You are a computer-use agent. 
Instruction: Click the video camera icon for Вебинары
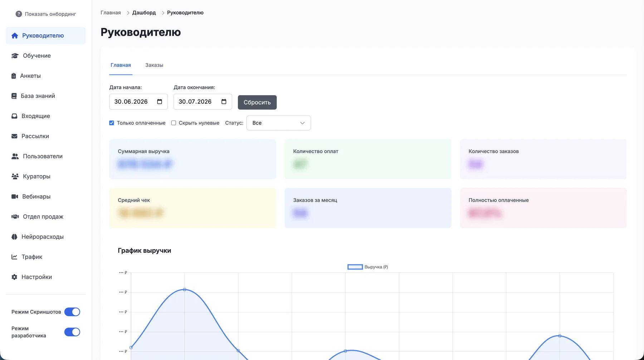[x=15, y=196]
